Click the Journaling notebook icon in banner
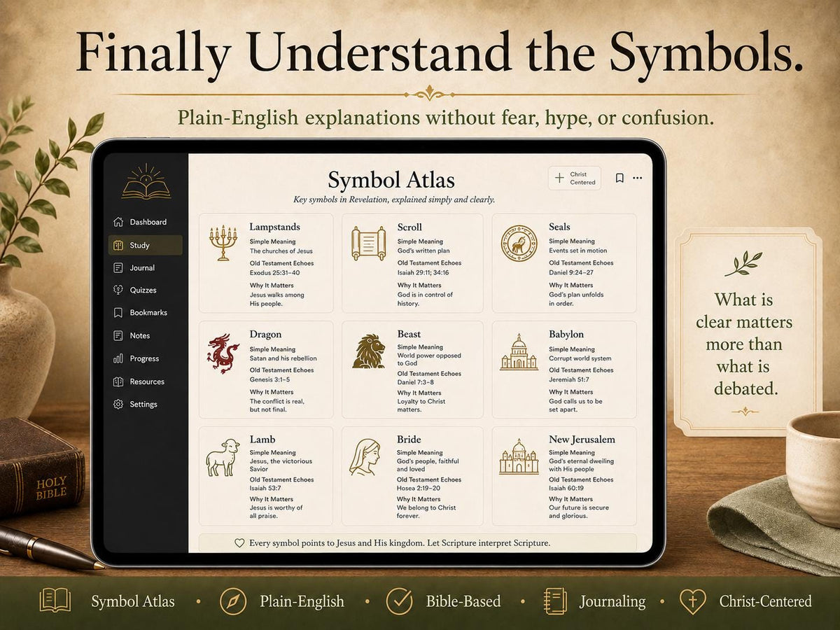Viewport: 840px width, 630px height. click(555, 601)
